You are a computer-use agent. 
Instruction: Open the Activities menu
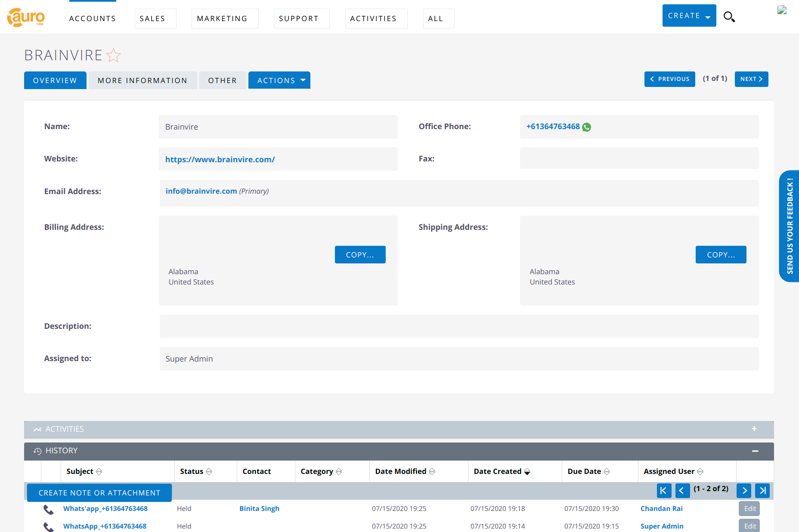[376, 19]
